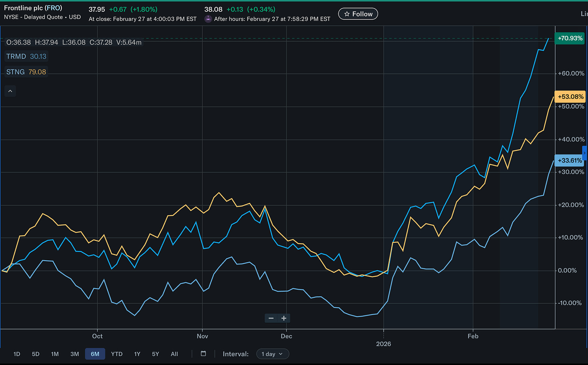Select the 1M time range

(55, 354)
